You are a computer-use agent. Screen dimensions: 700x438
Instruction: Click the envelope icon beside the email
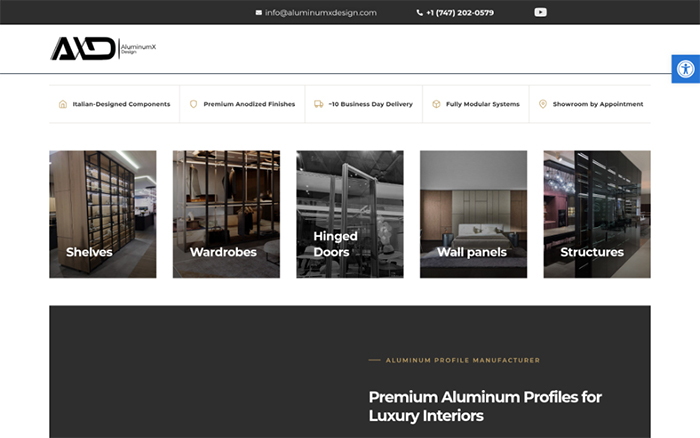(258, 13)
